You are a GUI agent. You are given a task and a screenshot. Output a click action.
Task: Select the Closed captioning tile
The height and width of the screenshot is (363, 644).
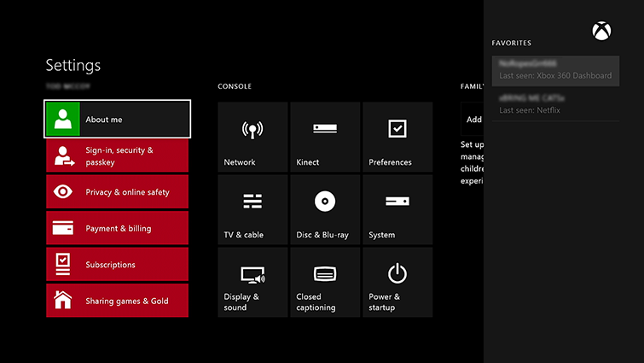pyautogui.click(x=325, y=282)
